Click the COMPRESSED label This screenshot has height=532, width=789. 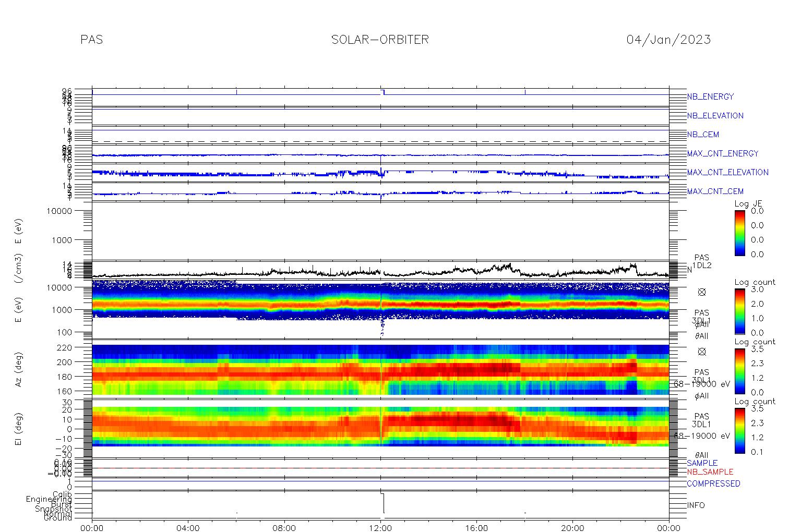tap(713, 483)
